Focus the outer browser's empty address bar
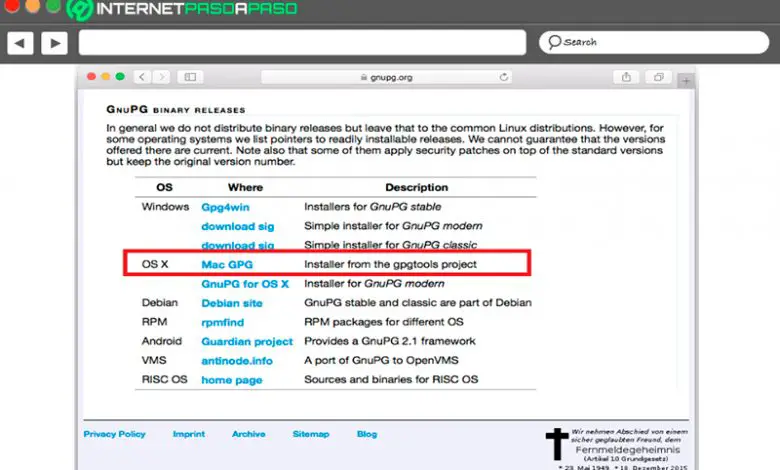Screen dimensions: 780x470 click(x=302, y=42)
